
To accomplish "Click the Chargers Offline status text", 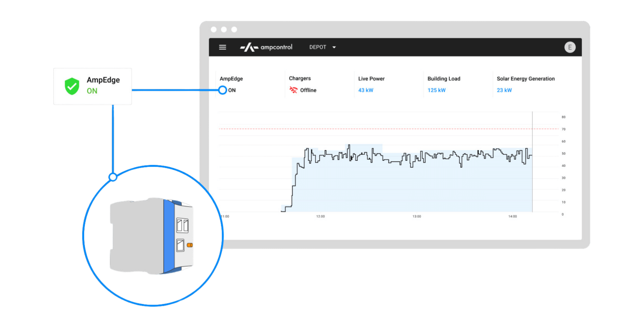I will 308,90.
